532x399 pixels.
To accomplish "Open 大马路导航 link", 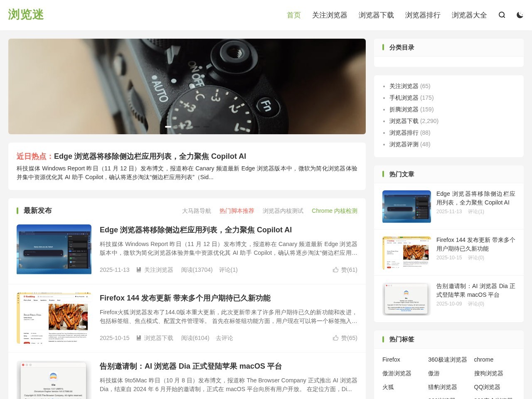I will [x=197, y=211].
